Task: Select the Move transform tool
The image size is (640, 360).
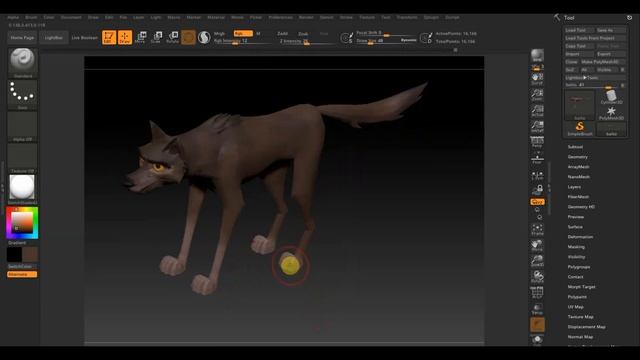Action: (140, 37)
